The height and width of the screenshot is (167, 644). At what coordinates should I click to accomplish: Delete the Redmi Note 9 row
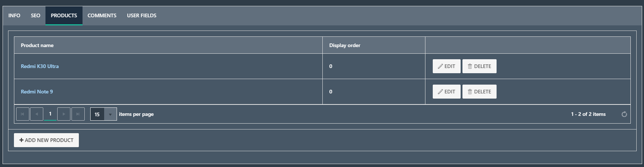tap(479, 92)
